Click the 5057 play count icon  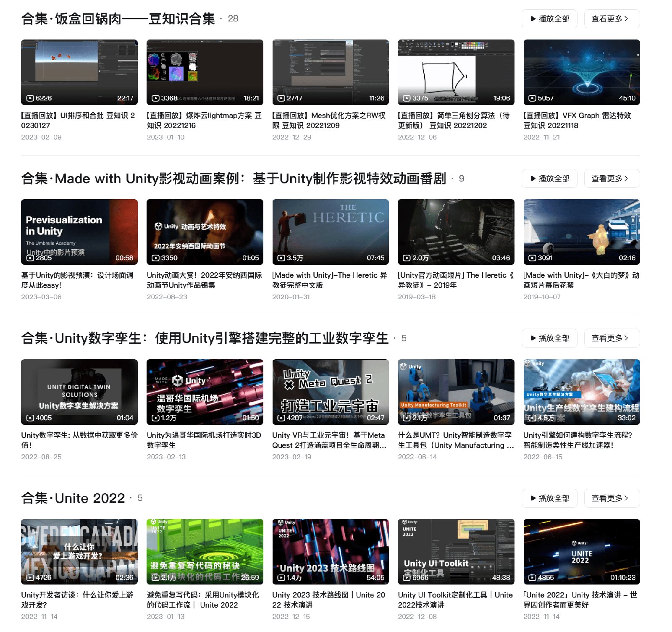click(533, 98)
